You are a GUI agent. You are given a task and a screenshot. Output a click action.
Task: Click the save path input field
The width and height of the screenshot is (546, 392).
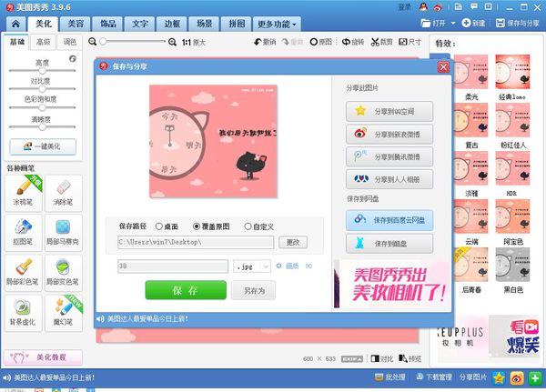[x=196, y=242]
